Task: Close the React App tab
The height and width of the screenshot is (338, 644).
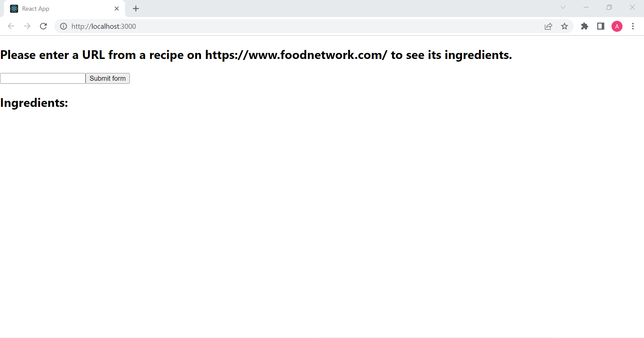Action: point(117,9)
